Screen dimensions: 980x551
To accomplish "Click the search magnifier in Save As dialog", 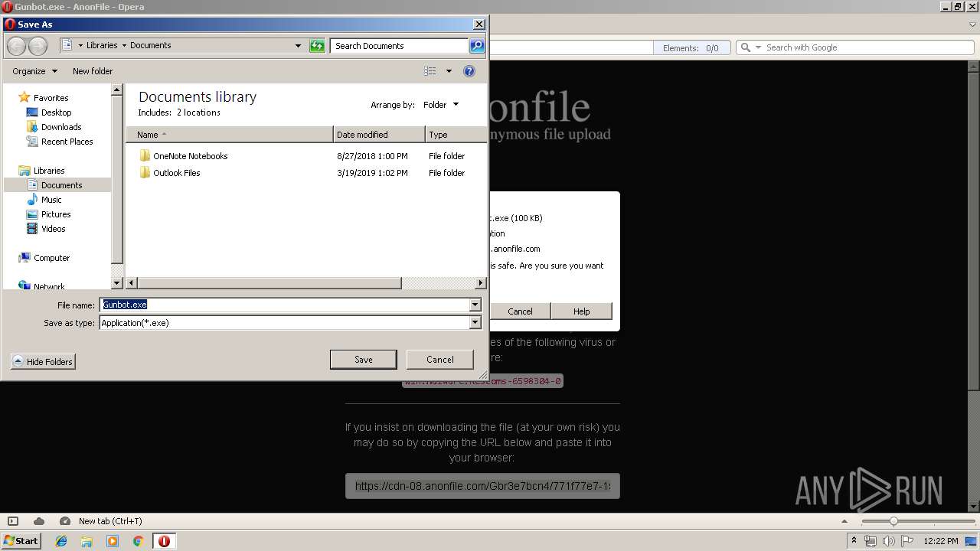I will tap(476, 46).
